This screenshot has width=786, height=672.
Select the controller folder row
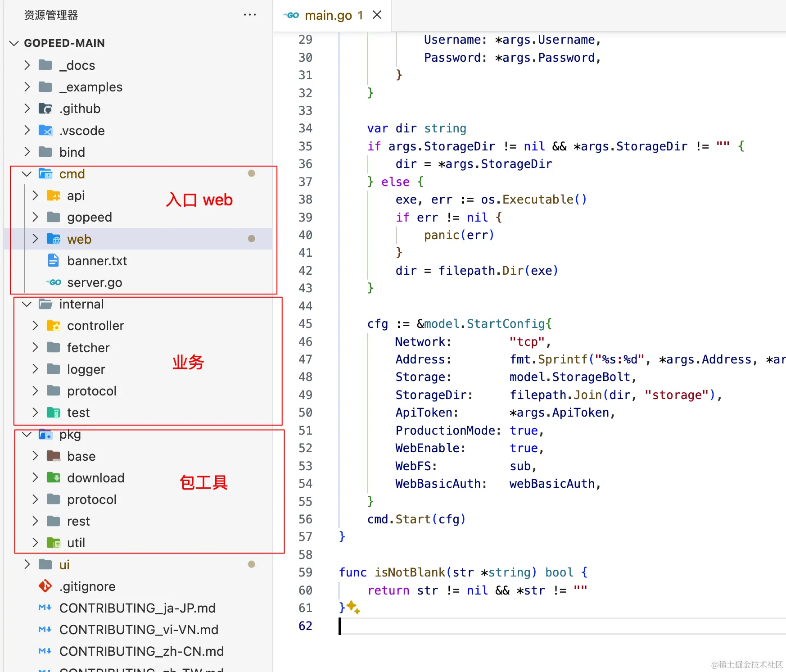pyautogui.click(x=138, y=326)
